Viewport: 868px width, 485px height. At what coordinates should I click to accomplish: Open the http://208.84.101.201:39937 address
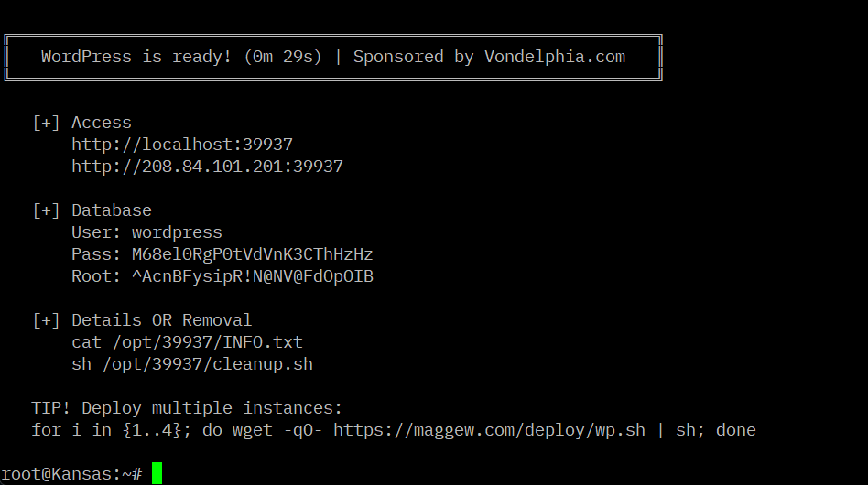(207, 167)
